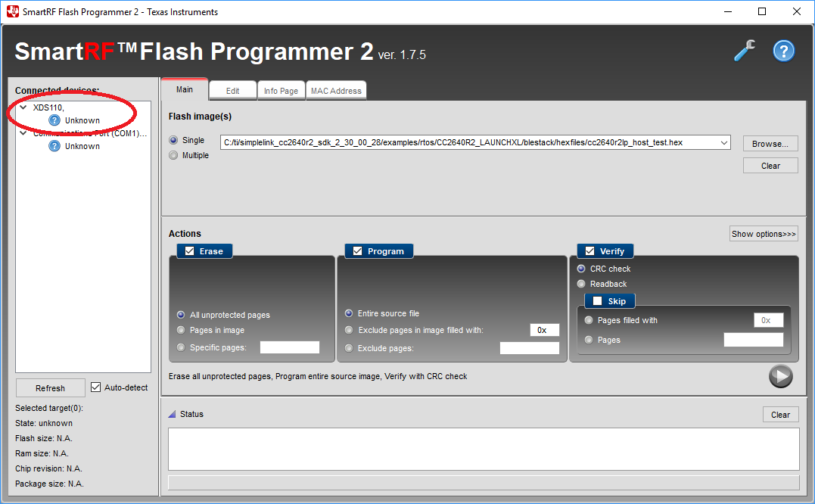Click the Browse button for flash images
815x504 pixels.
click(770, 143)
